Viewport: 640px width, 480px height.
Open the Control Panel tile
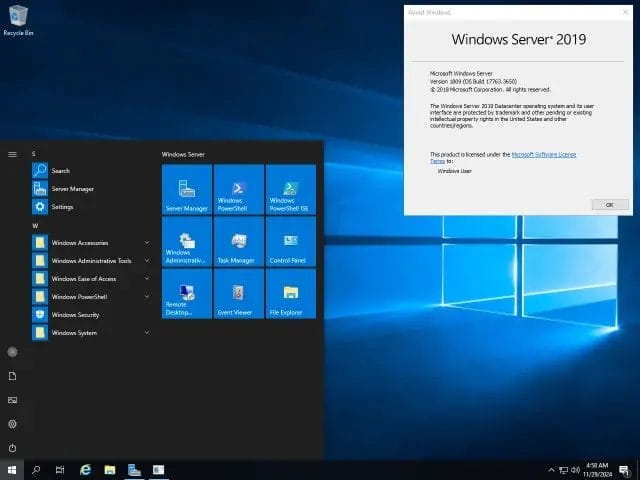click(290, 242)
